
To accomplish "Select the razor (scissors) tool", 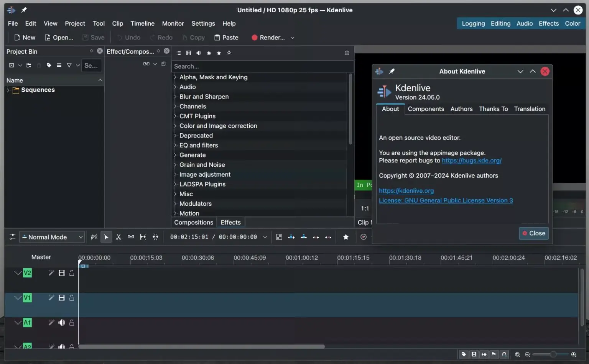I will point(118,237).
